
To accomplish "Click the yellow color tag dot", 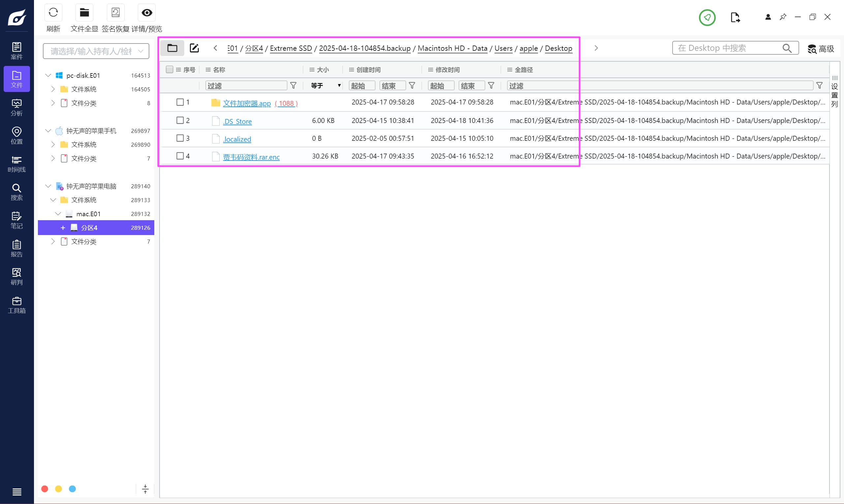I will coord(58,489).
